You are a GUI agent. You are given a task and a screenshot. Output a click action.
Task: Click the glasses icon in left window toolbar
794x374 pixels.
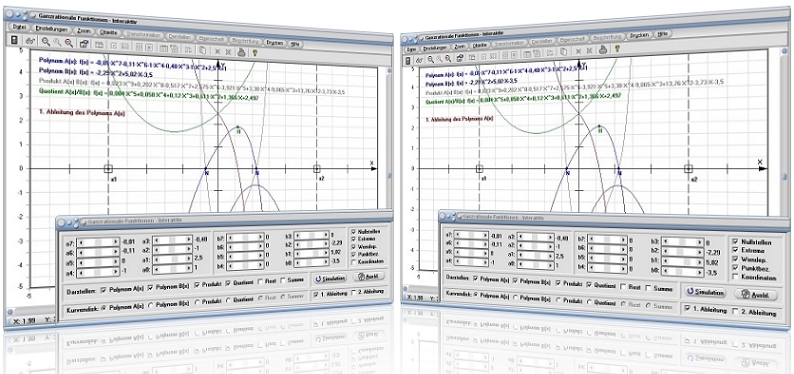pos(30,41)
